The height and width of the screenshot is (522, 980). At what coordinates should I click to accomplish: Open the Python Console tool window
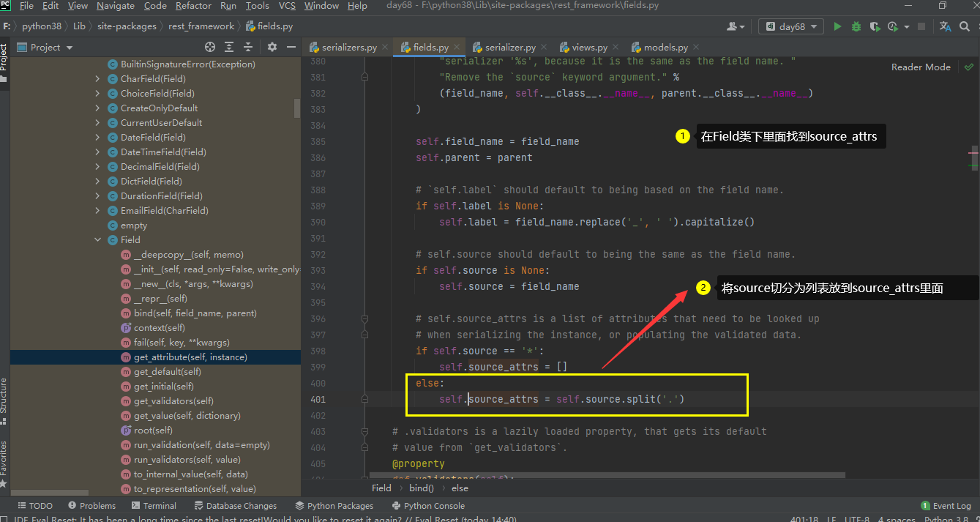(428, 506)
